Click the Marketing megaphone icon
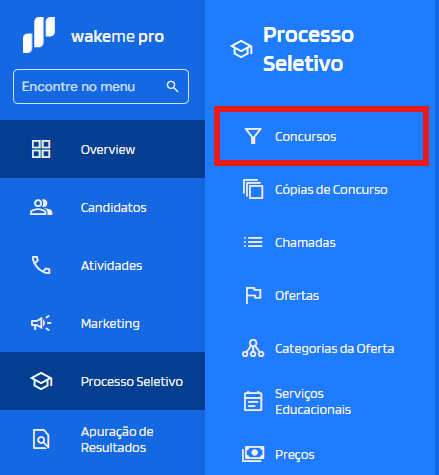 pyautogui.click(x=41, y=323)
